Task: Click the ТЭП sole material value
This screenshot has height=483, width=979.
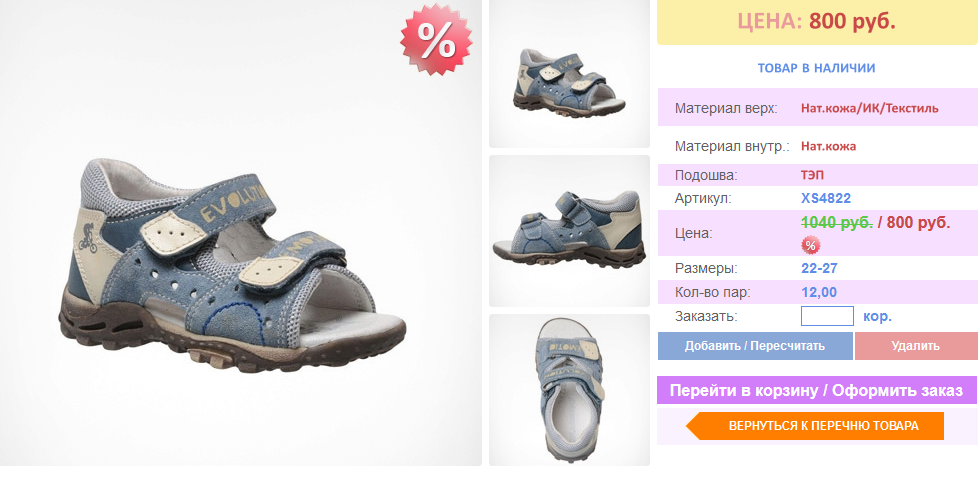Action: coord(812,175)
